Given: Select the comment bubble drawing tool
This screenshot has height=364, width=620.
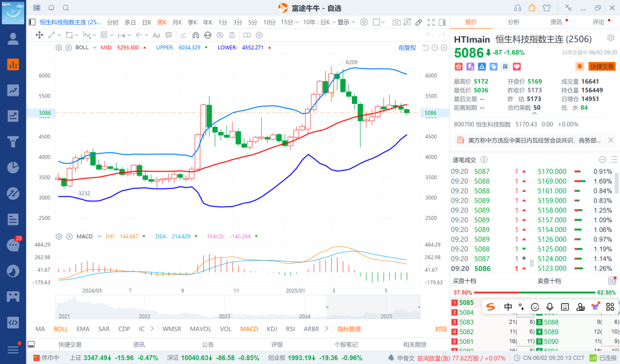Looking at the screenshot, I should pos(168,35).
